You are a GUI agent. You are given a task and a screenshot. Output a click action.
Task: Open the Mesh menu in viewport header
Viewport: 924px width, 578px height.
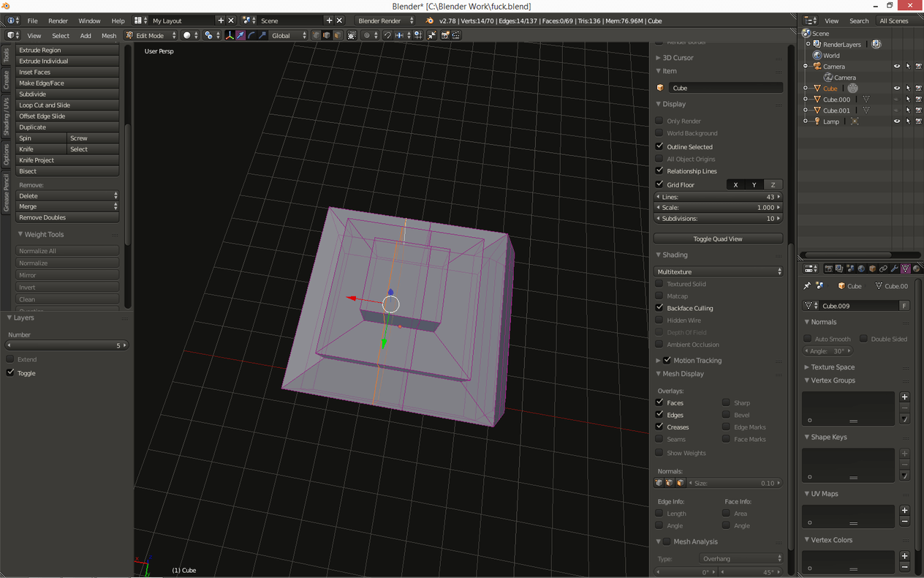[x=108, y=36]
